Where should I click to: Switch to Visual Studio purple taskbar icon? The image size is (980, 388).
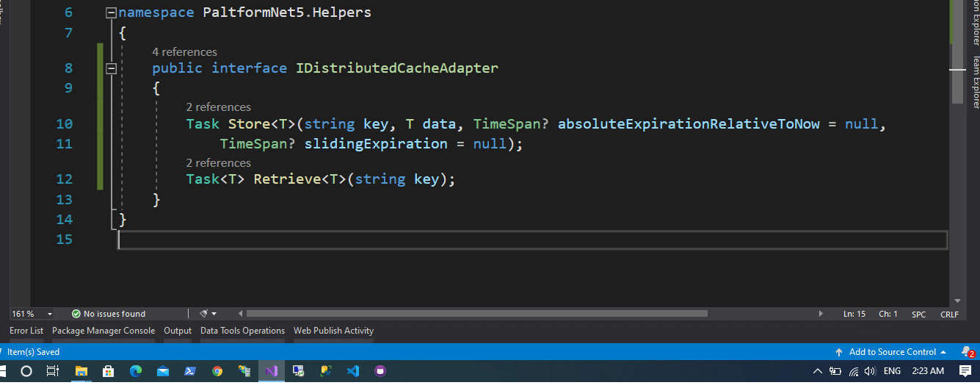click(272, 371)
